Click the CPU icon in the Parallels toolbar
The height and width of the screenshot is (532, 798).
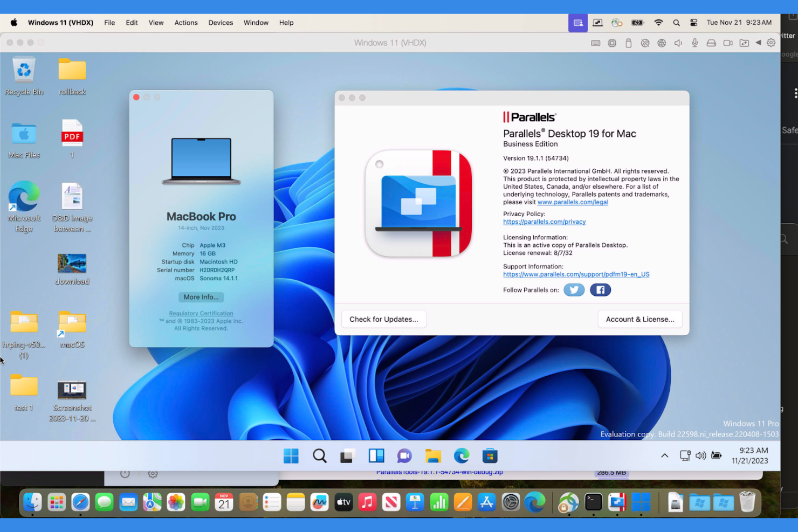[612, 43]
